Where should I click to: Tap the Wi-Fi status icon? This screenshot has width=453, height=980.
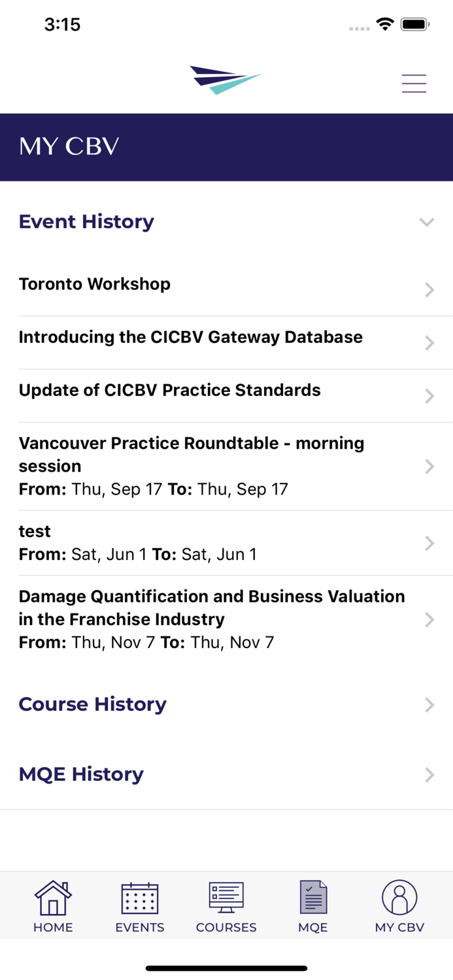(385, 24)
